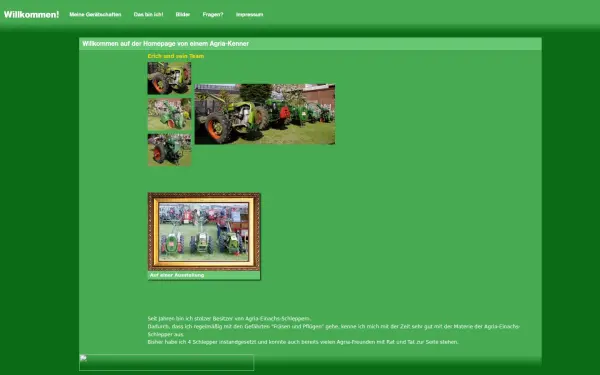Open Meine Gerätschaften menu item

pos(95,15)
